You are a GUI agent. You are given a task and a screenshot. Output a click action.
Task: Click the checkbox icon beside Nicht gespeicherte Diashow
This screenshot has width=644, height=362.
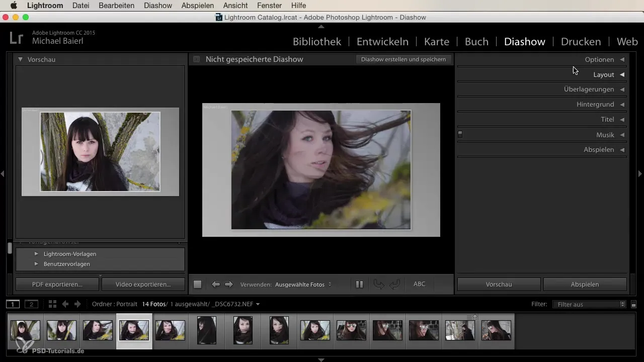click(x=197, y=59)
